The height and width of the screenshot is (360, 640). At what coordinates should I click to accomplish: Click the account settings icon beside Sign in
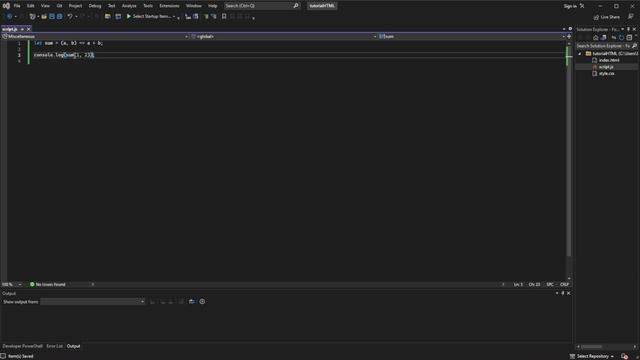[x=582, y=6]
